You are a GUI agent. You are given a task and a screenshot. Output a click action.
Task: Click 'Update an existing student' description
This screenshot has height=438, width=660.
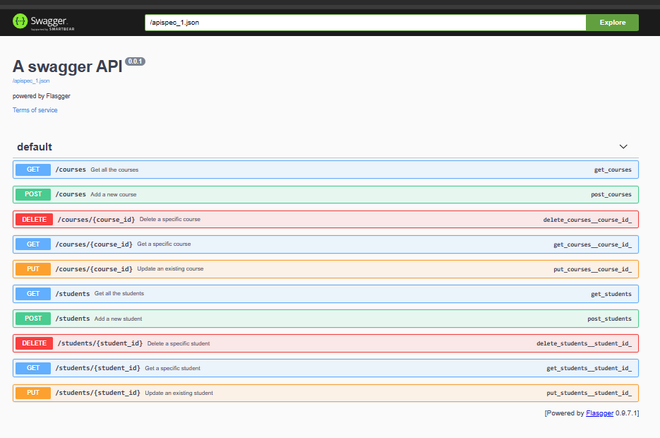tap(179, 393)
